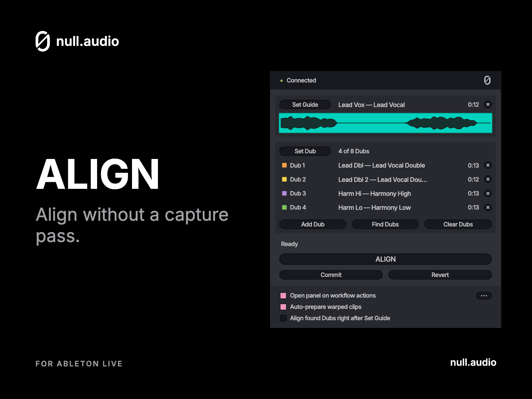Select the 'Harm Lo — Harmony Low' text
Screen dimensions: 532x399
(375, 207)
